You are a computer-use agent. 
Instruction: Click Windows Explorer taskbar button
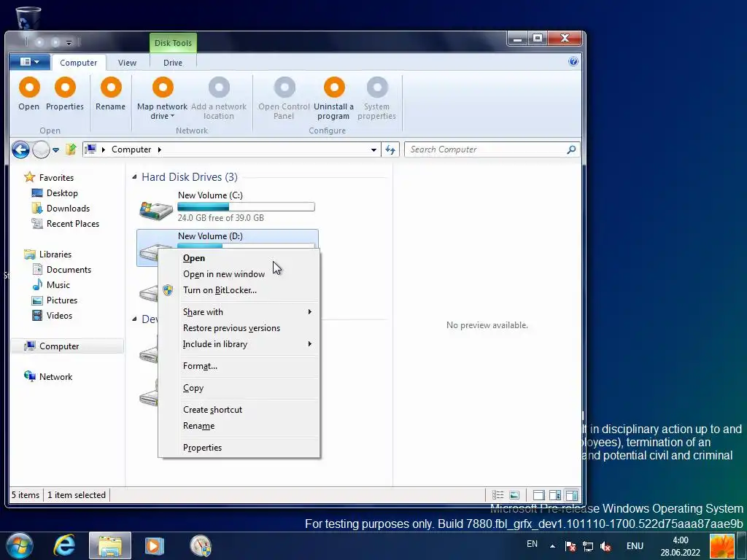click(110, 545)
